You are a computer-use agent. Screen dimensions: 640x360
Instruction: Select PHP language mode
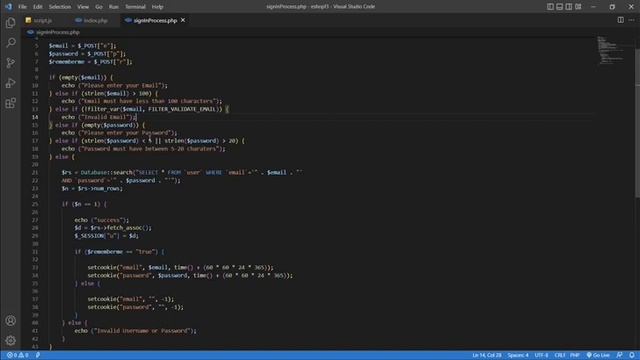575,355
